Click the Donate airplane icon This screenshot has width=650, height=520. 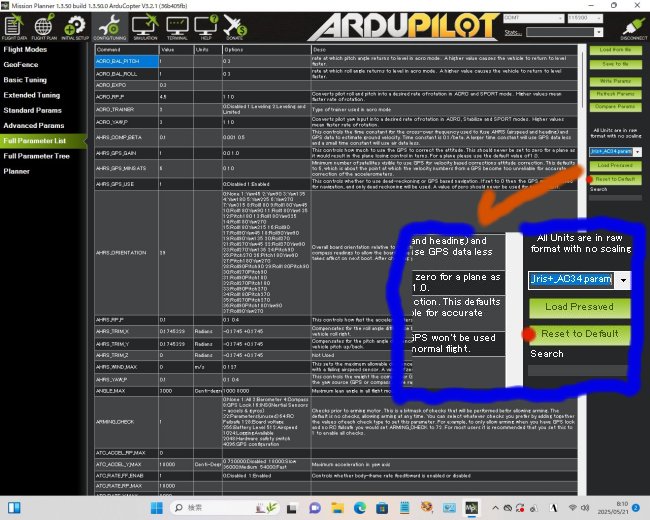[x=235, y=27]
